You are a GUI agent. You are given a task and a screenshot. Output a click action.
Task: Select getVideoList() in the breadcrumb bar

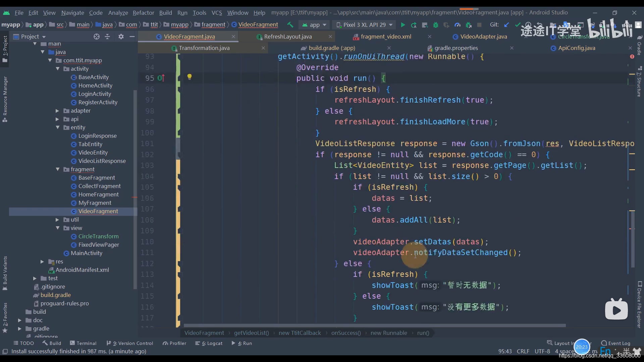click(x=251, y=333)
